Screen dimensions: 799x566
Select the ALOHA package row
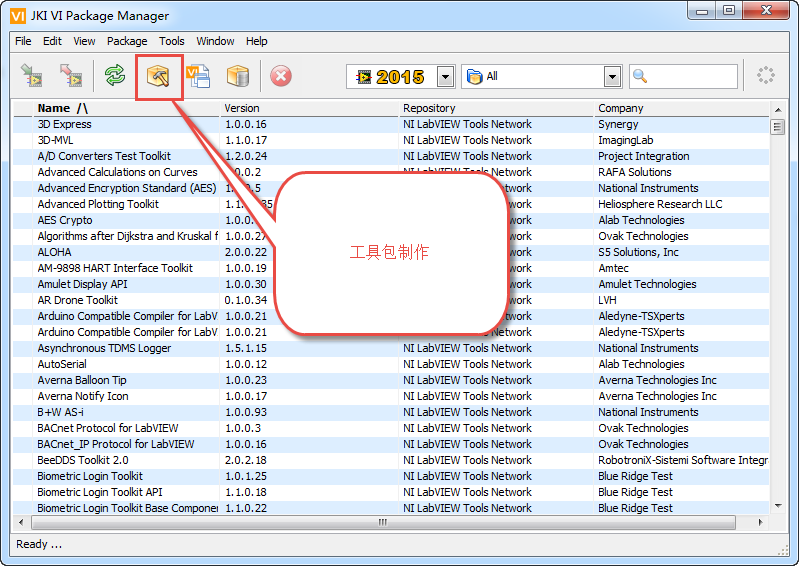pyautogui.click(x=391, y=252)
